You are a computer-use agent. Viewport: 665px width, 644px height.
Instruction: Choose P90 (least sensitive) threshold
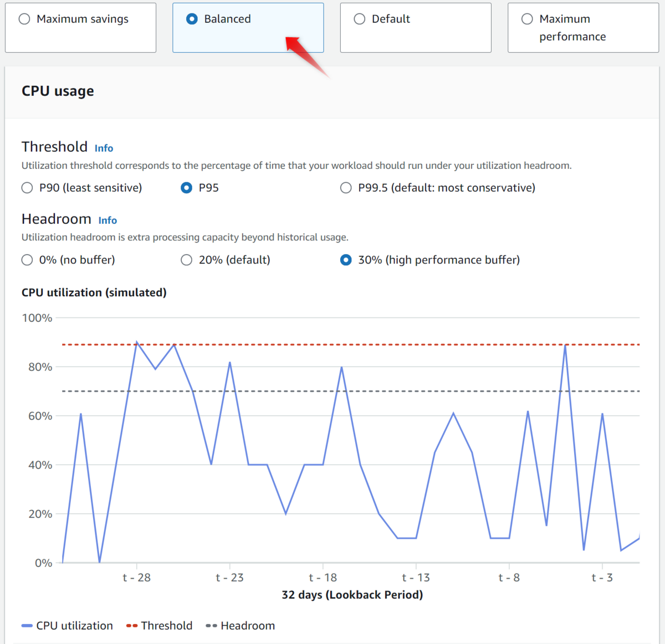[x=81, y=188]
